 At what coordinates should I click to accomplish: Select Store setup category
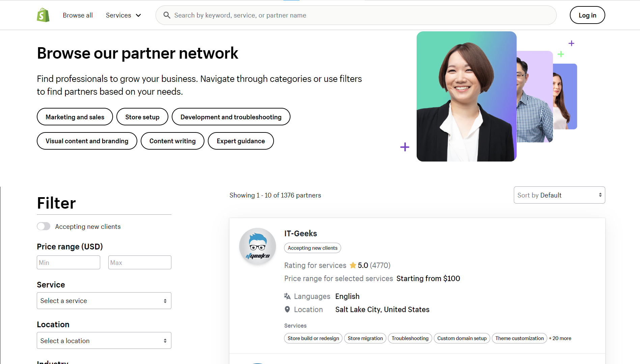tap(142, 117)
